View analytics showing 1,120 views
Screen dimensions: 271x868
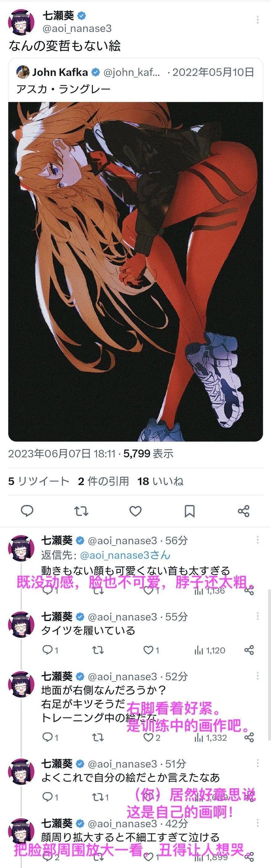tap(210, 650)
